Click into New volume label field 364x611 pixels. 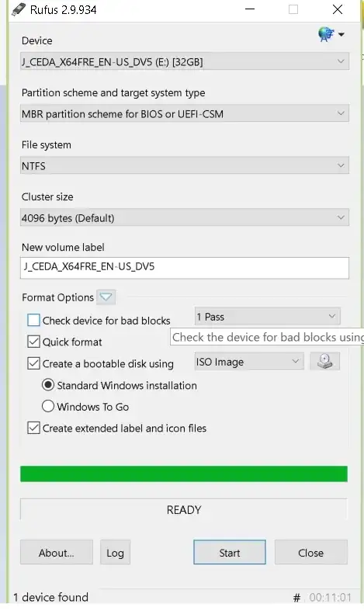[x=185, y=268]
